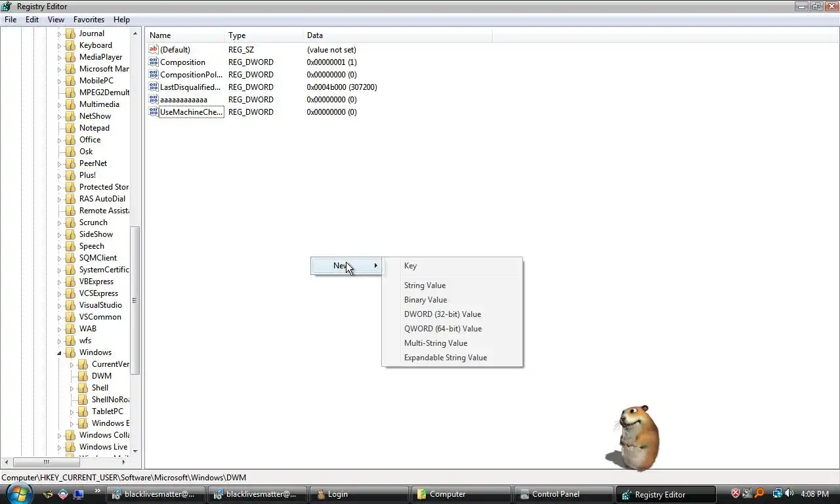Click the Speech folder icon

point(70,246)
